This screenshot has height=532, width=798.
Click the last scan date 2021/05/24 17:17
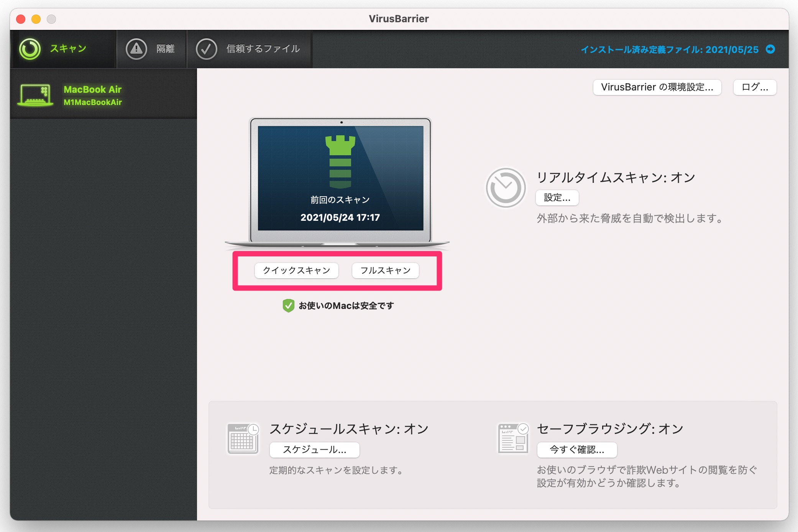click(340, 217)
